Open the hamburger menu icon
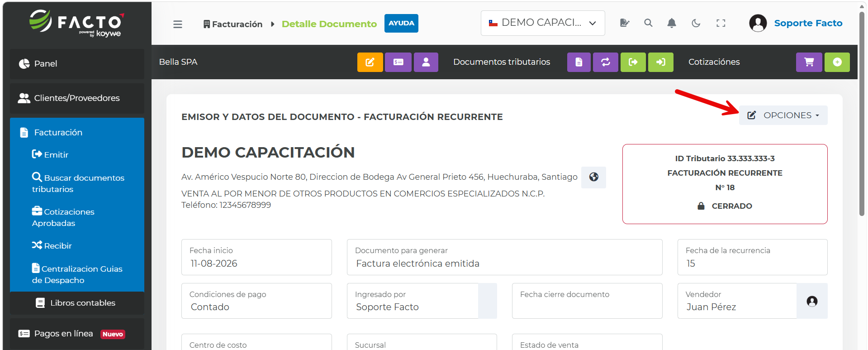The width and height of the screenshot is (868, 350). click(x=178, y=24)
